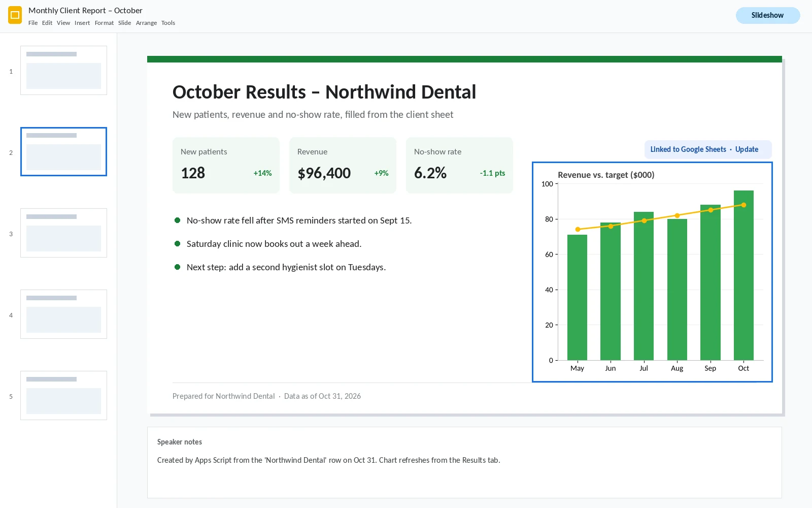Screen dimensions: 812x508
Task: Click the SMS reminders bullet text
Action: coord(299,220)
